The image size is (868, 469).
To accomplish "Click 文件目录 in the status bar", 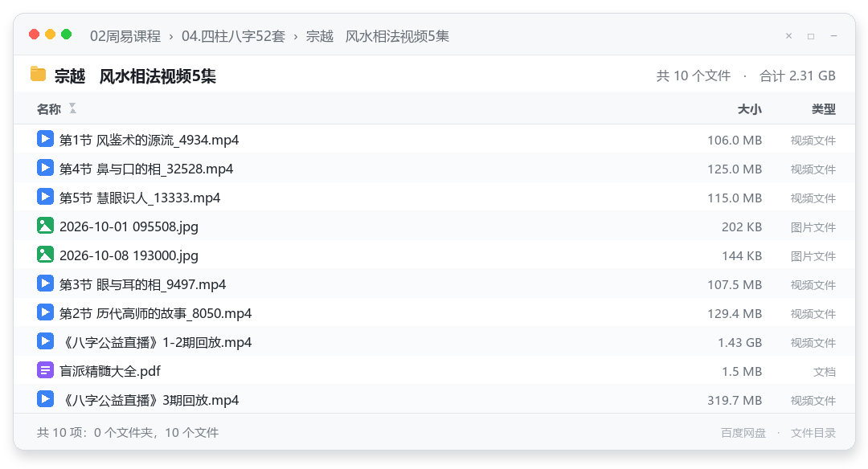I will (x=813, y=433).
